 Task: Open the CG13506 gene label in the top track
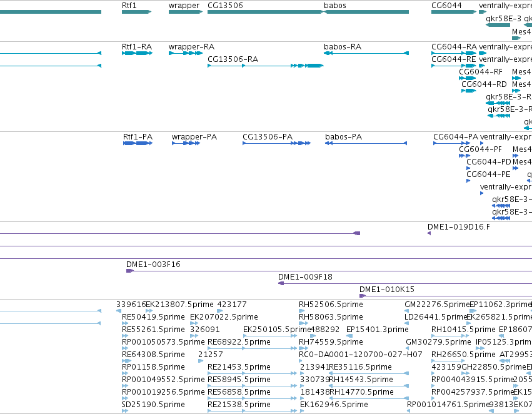coord(225,6)
